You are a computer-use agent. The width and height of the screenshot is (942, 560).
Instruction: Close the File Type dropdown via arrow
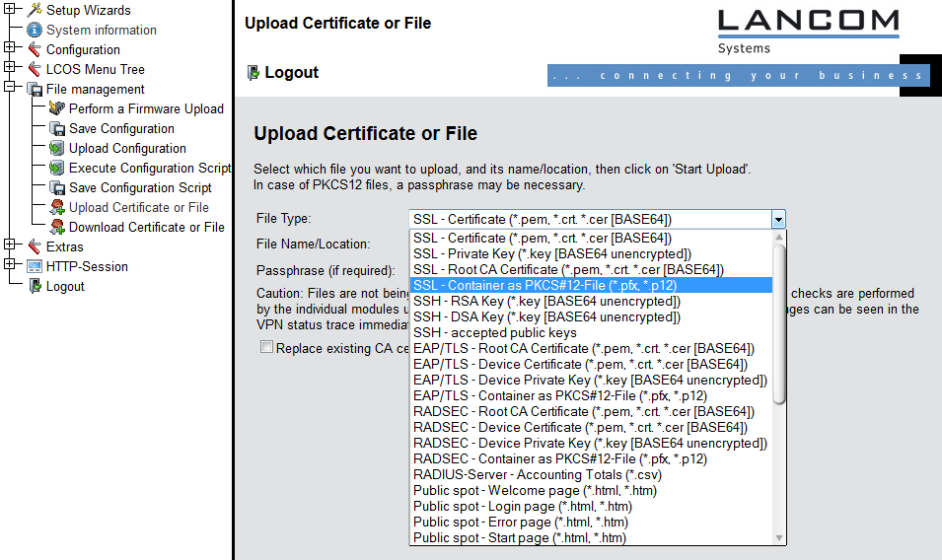[778, 220]
